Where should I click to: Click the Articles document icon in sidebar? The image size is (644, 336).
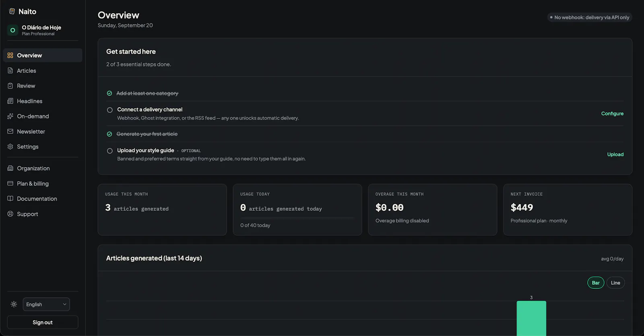pos(10,71)
